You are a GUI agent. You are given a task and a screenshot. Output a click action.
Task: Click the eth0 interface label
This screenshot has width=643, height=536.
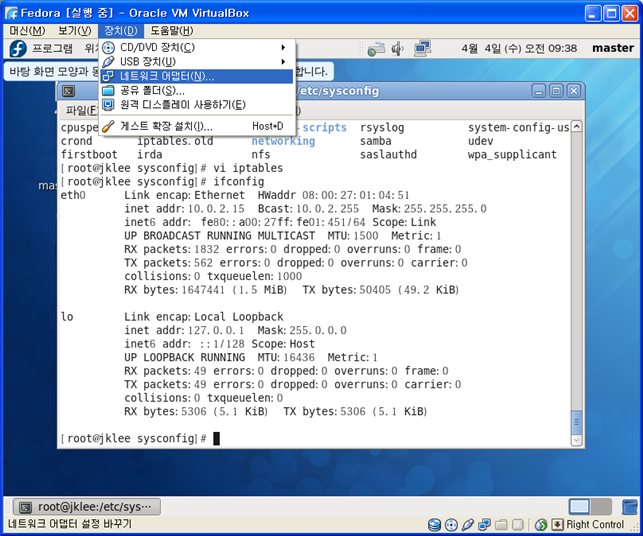click(73, 195)
